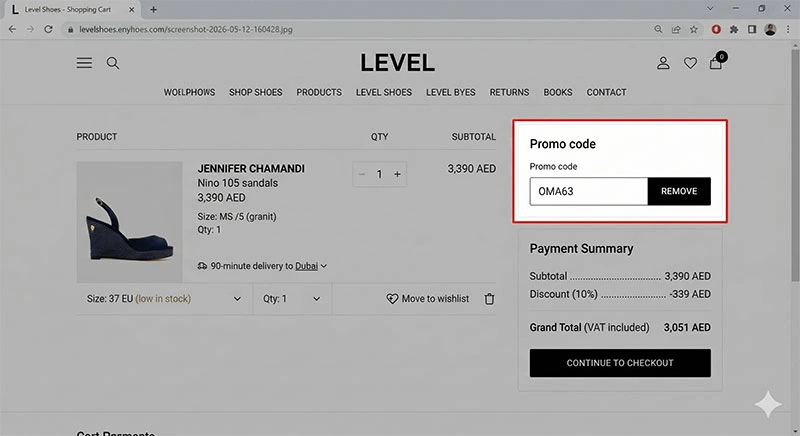
Task: Go back with browser back arrow
Action: click(x=12, y=29)
